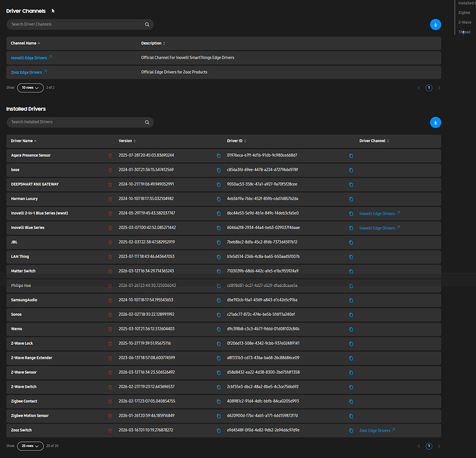Copy the Z-Wave Lock driver ID
This screenshot has width=476, height=458.
pyautogui.click(x=351, y=344)
